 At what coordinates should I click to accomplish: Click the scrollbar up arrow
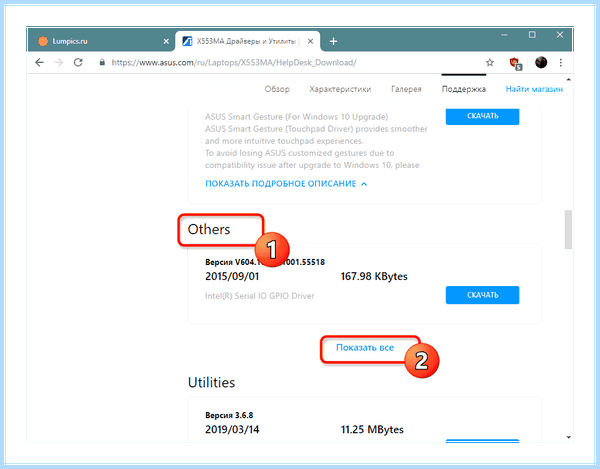(568, 80)
